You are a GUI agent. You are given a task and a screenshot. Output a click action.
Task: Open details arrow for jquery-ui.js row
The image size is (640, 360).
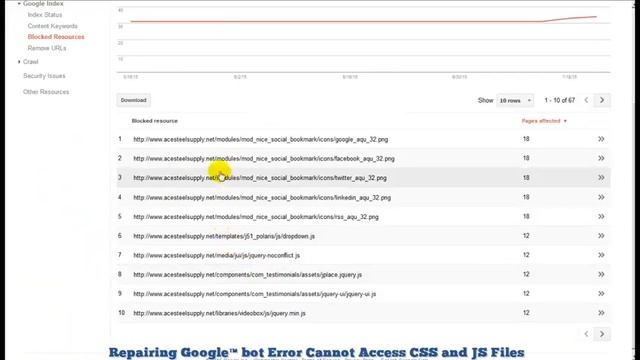pyautogui.click(x=601, y=293)
